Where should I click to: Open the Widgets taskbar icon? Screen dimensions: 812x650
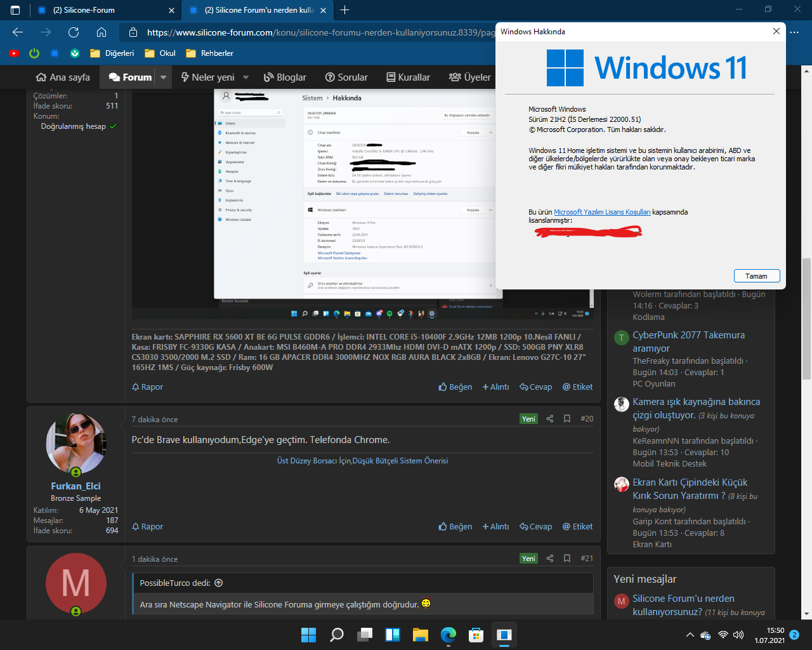pos(393,635)
